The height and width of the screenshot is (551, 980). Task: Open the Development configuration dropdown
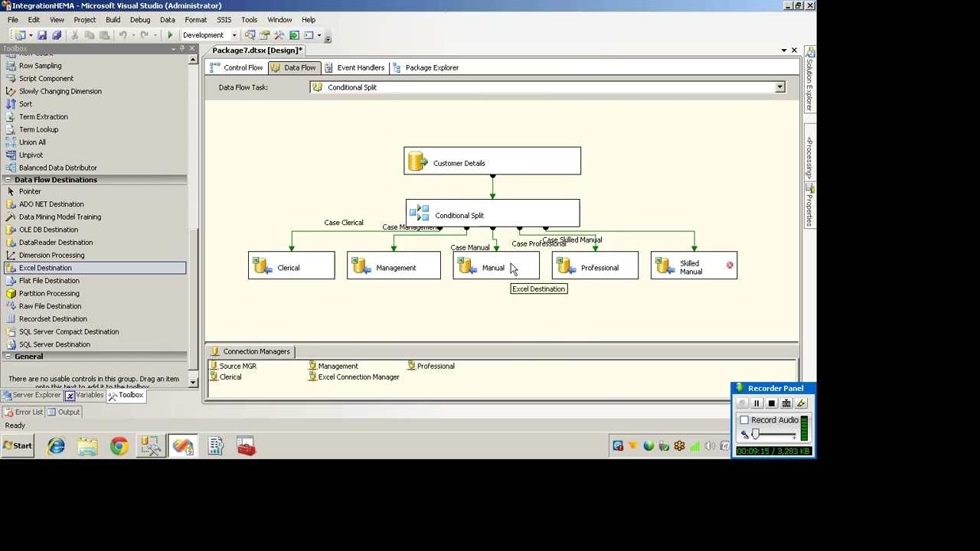(234, 35)
